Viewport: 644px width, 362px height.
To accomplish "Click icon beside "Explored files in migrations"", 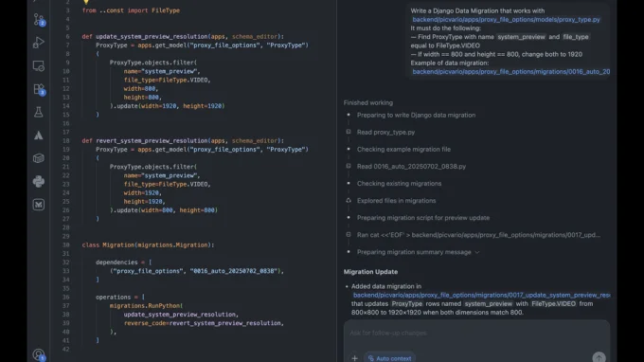I will click(349, 201).
